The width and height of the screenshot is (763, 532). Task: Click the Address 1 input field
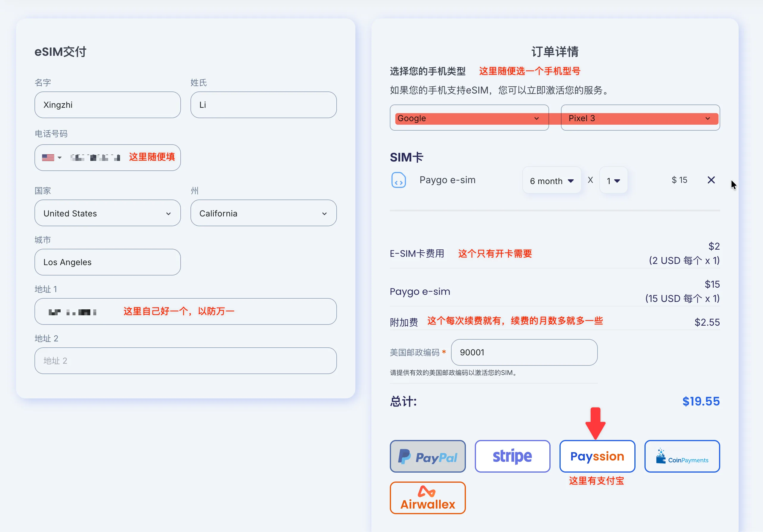coord(185,311)
